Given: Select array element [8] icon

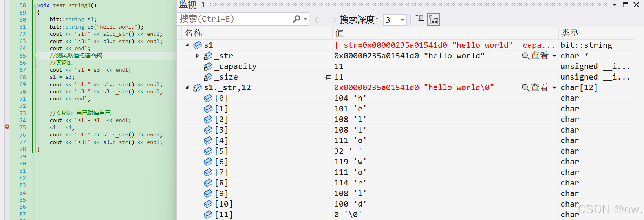Looking at the screenshot, I should tap(208, 183).
